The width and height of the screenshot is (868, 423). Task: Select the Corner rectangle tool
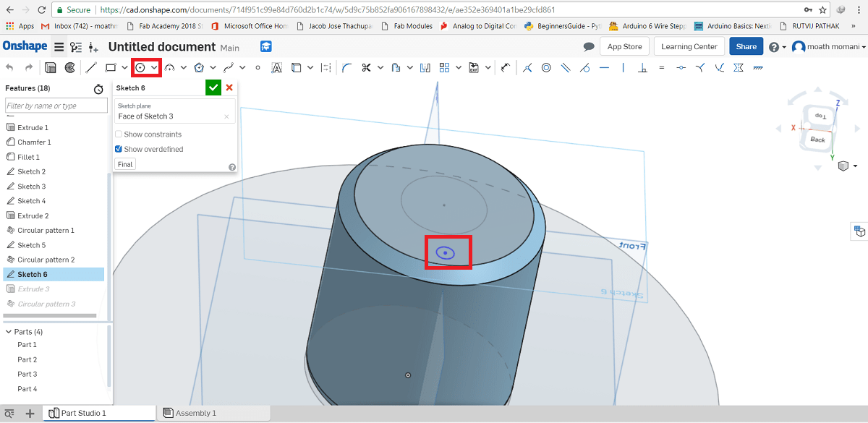coord(111,68)
